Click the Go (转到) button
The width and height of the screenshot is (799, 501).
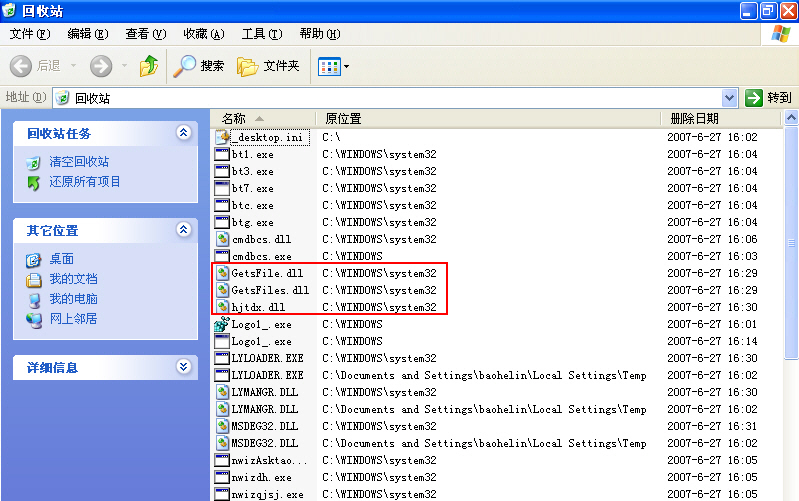768,97
